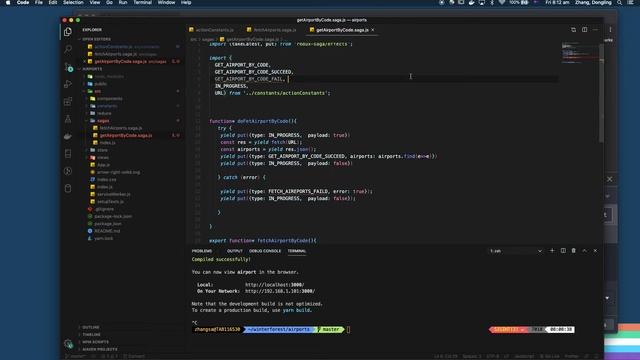Expand the store folder

coord(102,150)
